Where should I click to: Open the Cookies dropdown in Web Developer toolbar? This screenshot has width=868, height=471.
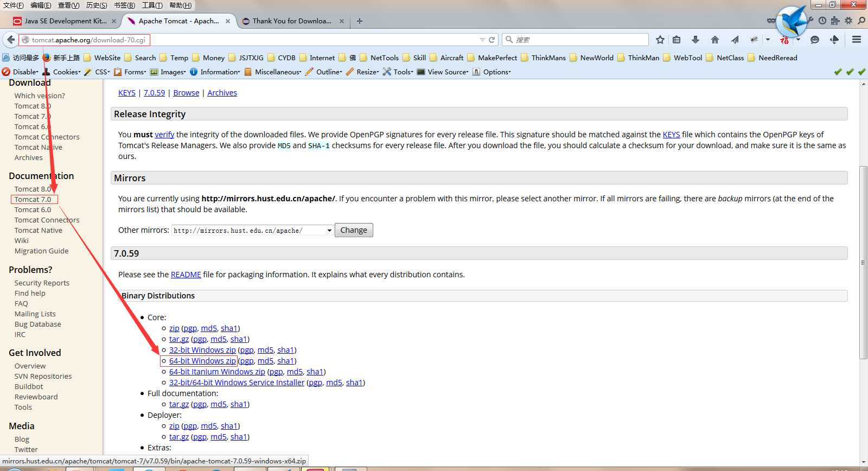62,72
